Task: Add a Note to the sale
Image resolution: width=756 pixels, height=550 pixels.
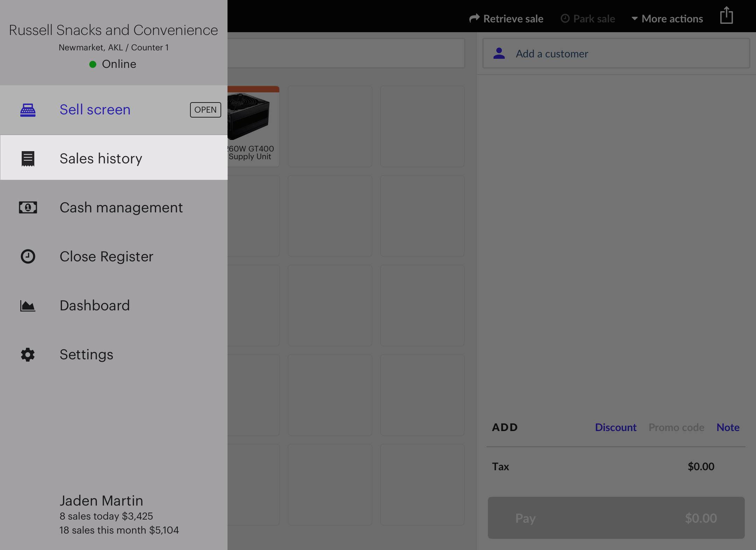Action: tap(728, 427)
